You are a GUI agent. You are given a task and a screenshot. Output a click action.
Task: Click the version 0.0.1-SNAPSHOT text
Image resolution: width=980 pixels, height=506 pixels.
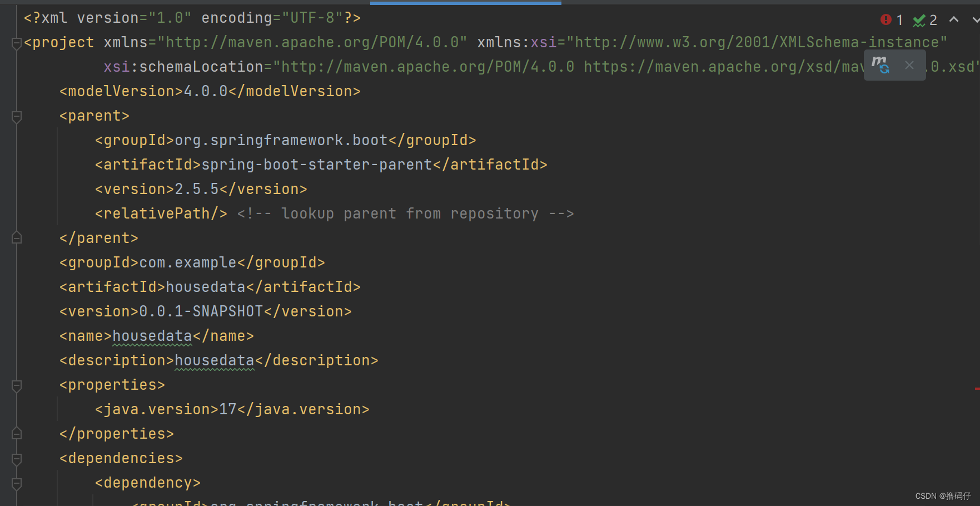201,311
